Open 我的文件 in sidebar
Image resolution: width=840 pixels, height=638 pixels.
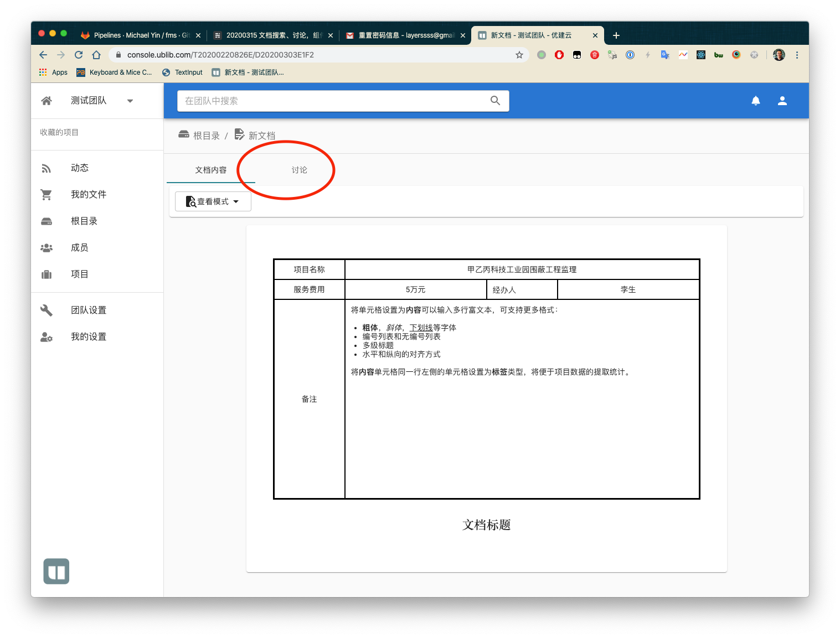pos(88,195)
